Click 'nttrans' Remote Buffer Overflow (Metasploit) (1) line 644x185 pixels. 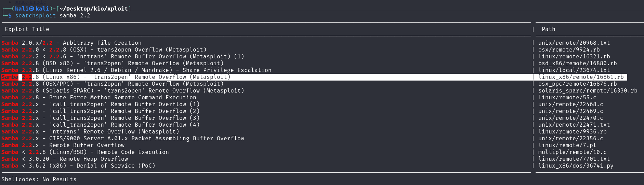coord(123,57)
